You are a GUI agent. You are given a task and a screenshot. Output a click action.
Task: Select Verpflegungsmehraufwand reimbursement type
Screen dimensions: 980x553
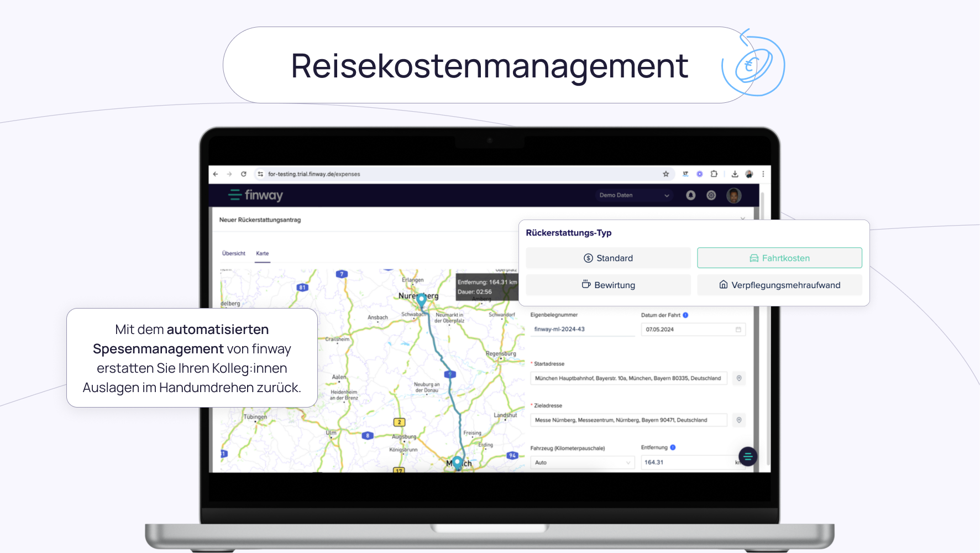(779, 285)
